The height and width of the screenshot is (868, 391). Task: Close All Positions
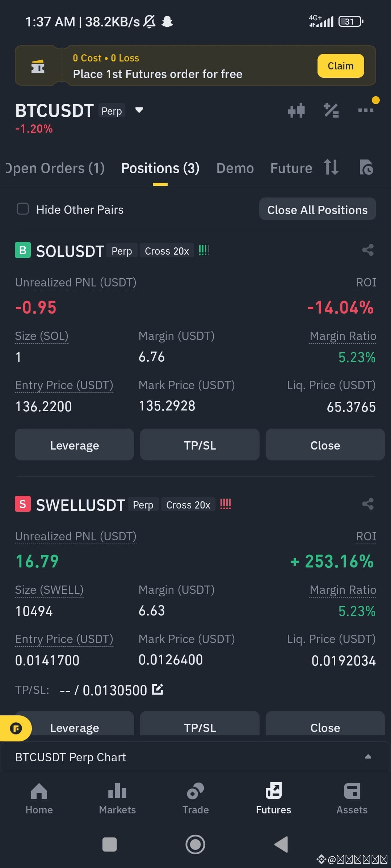(x=318, y=209)
